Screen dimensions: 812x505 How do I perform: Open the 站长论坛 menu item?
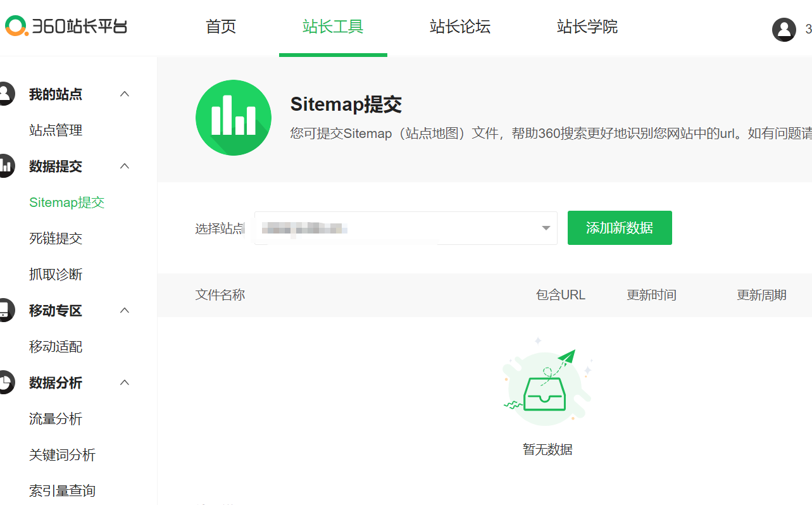(459, 28)
